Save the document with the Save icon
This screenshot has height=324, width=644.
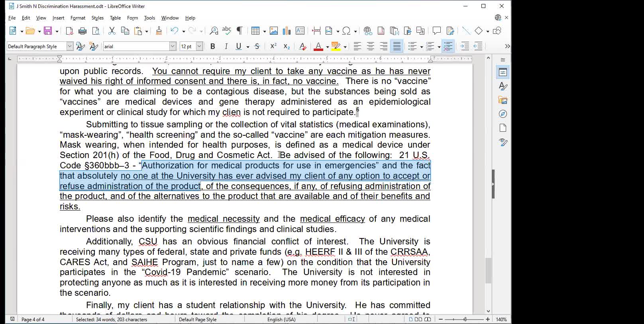tap(48, 31)
